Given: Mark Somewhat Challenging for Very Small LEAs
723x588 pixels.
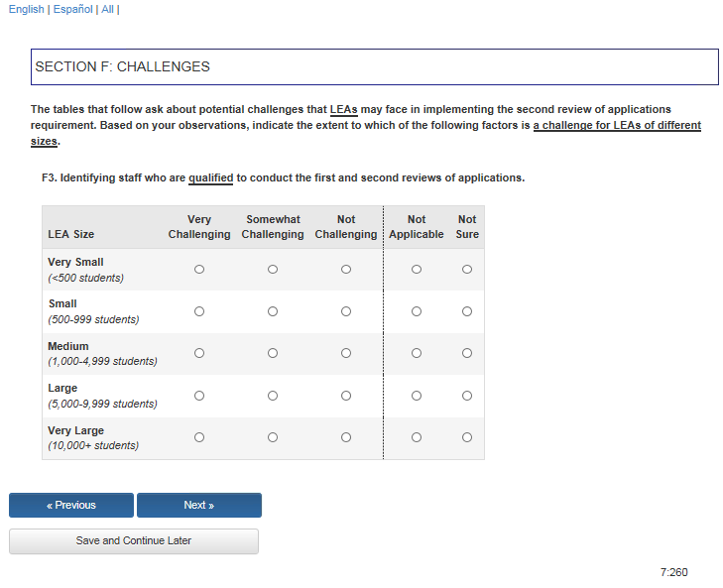Looking at the screenshot, I should click(x=273, y=269).
